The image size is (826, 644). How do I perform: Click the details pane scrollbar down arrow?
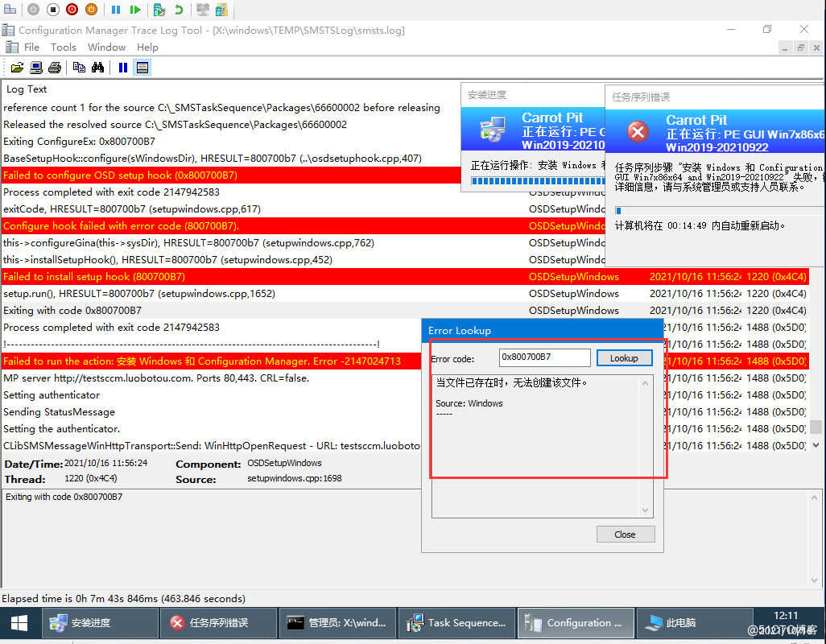click(x=815, y=580)
